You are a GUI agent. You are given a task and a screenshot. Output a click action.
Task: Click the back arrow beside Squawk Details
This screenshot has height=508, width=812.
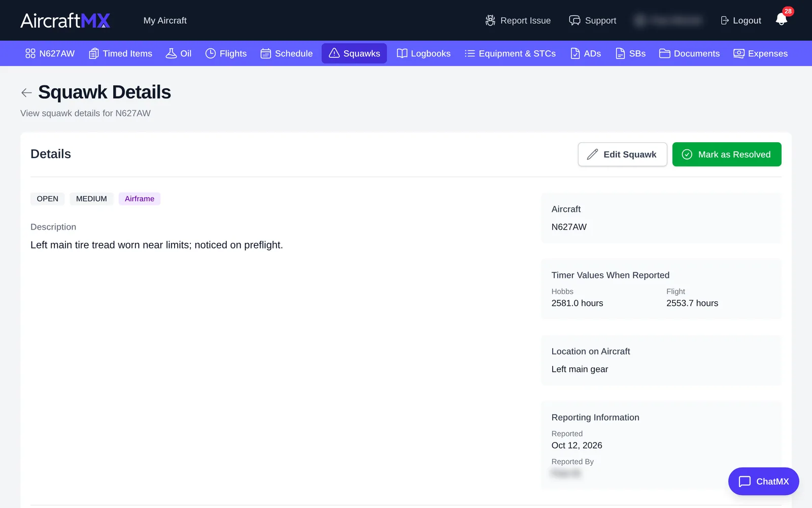[x=26, y=92]
